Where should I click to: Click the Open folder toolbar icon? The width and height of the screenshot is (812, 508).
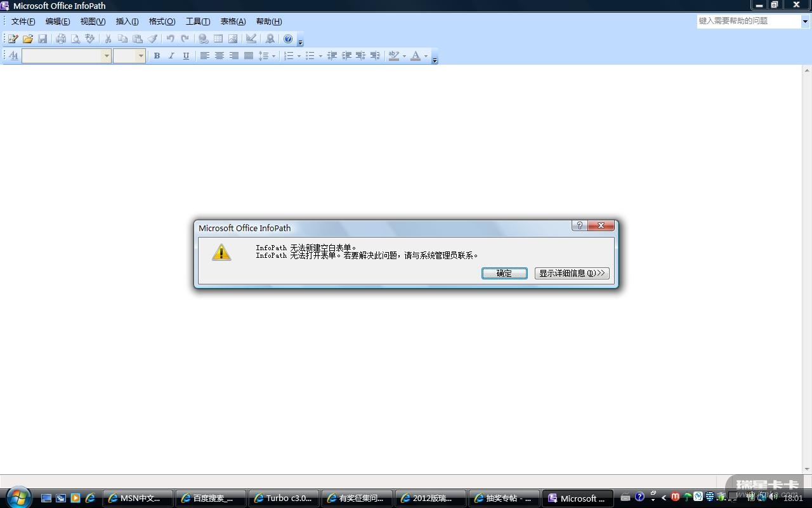click(28, 39)
